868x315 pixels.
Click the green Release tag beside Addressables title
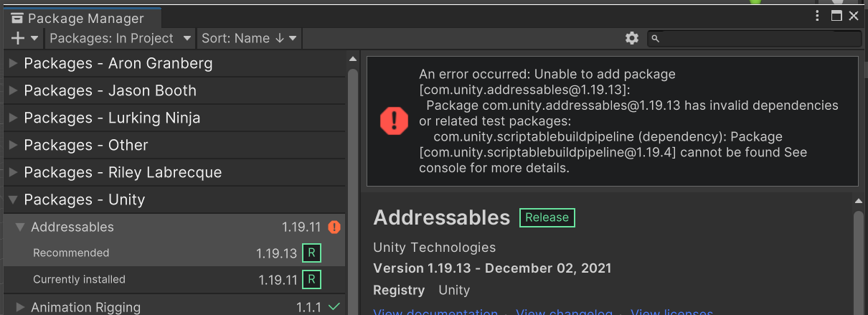click(547, 217)
